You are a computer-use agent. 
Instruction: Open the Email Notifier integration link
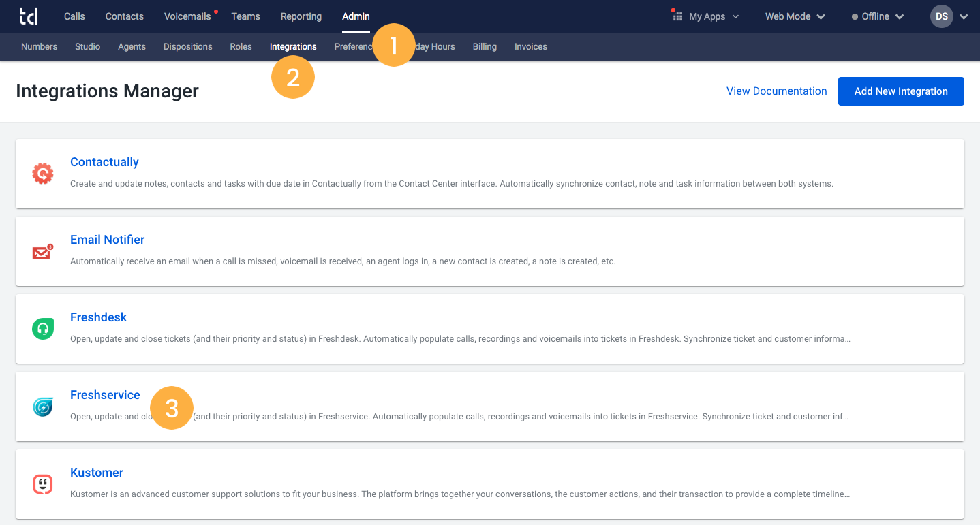click(x=107, y=240)
